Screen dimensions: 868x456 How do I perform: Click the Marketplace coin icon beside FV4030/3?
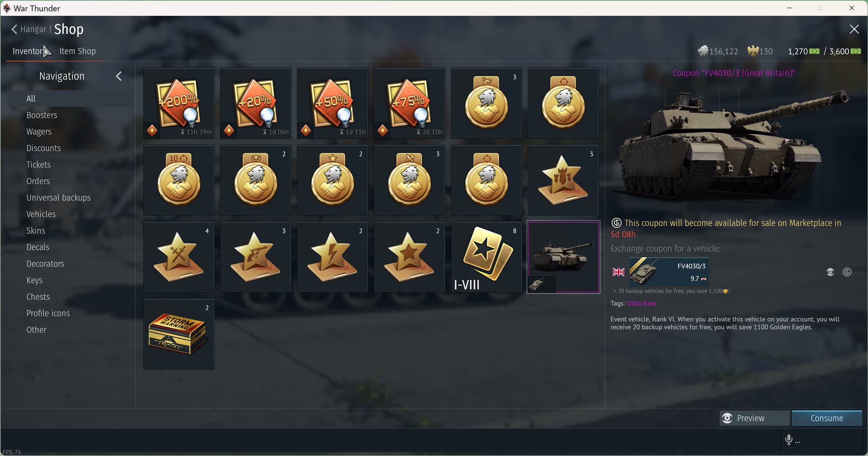[x=847, y=272]
